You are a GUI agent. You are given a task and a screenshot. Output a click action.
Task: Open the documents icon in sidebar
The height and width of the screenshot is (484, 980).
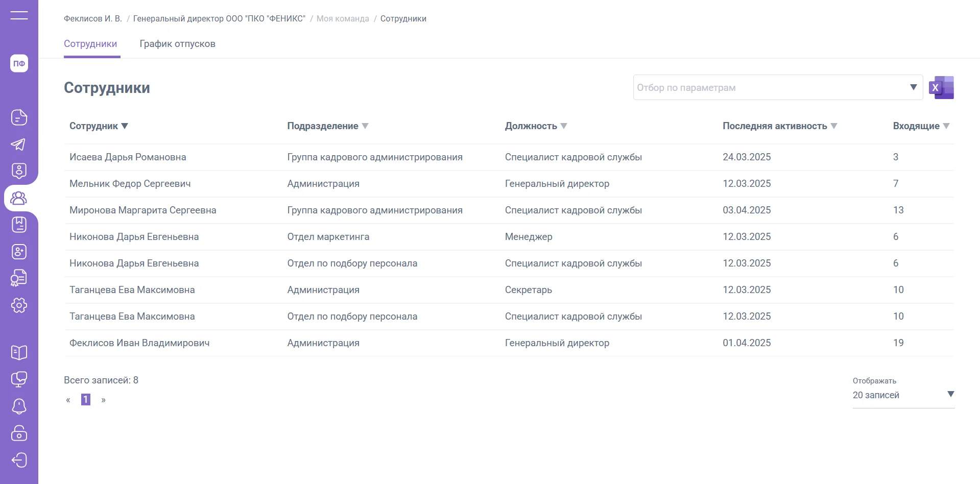(x=19, y=117)
